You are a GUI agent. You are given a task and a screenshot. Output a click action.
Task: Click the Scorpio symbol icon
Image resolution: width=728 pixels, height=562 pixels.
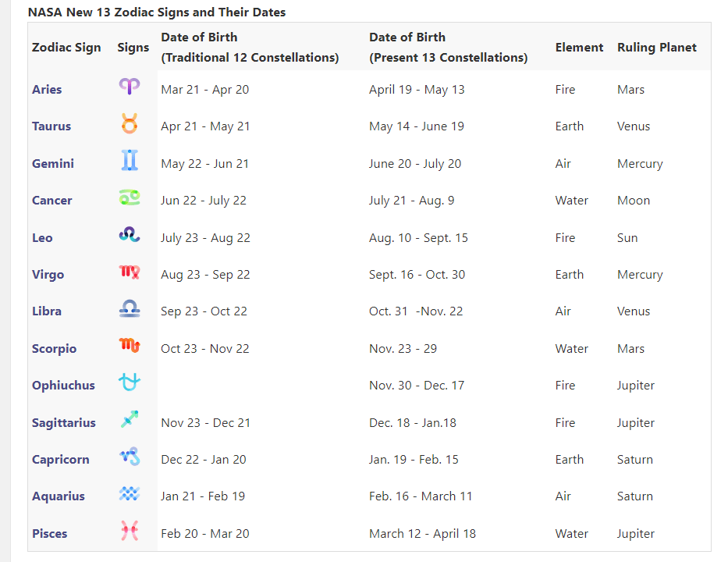(130, 345)
